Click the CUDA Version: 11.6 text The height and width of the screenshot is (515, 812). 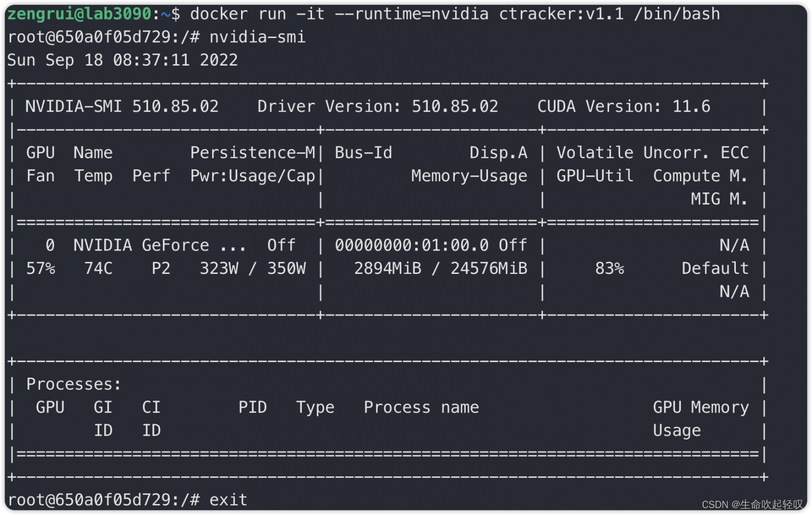pos(624,106)
